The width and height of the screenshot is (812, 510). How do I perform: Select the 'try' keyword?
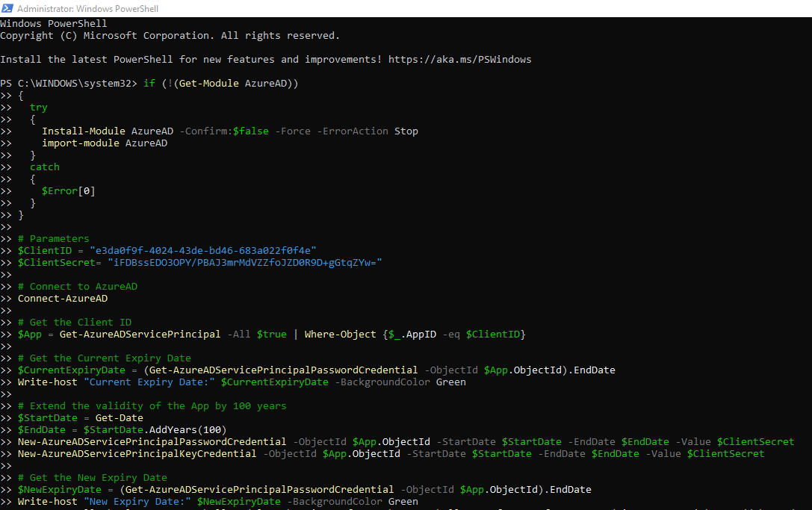(39, 108)
